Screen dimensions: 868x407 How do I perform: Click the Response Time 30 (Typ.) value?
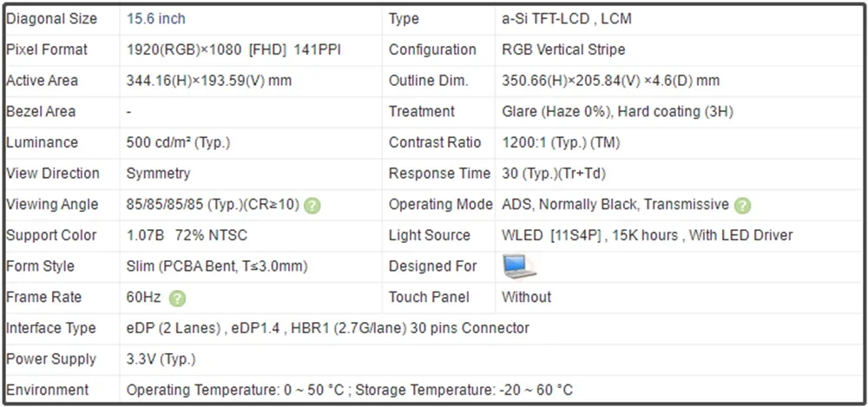(x=553, y=174)
